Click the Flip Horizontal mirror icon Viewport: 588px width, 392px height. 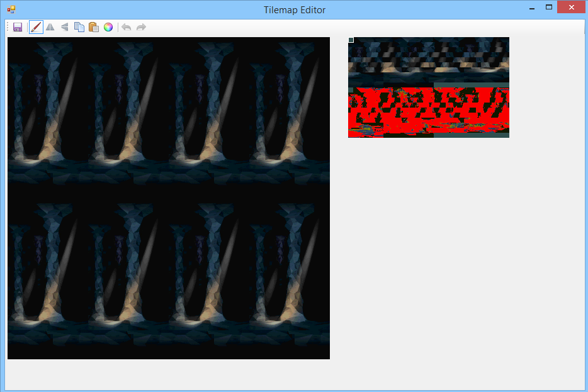[x=50, y=27]
